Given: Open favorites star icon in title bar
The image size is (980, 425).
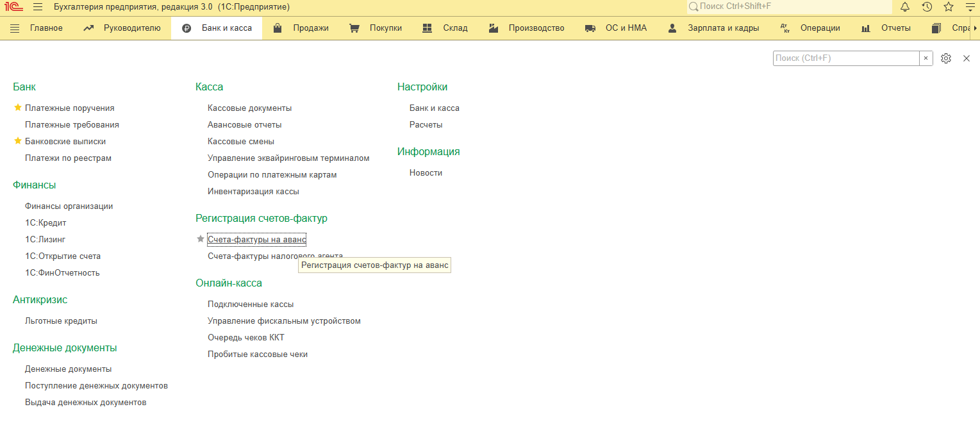Looking at the screenshot, I should 949,7.
